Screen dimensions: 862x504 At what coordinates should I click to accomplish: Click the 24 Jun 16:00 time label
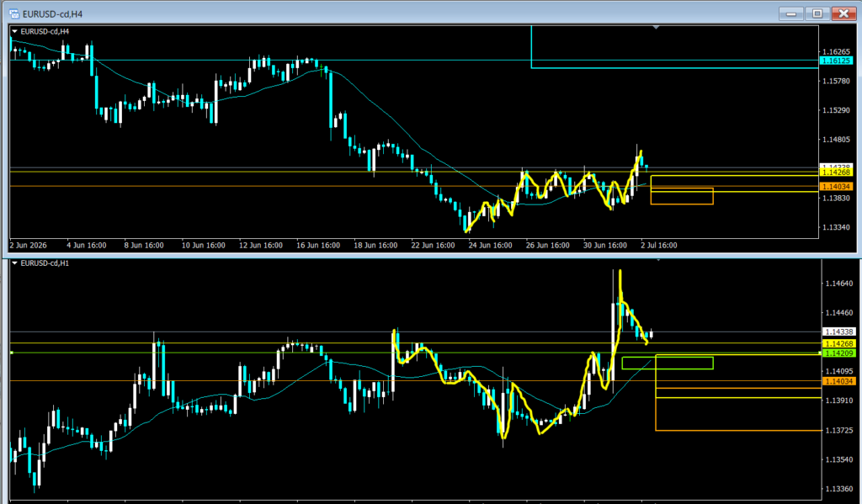(491, 245)
